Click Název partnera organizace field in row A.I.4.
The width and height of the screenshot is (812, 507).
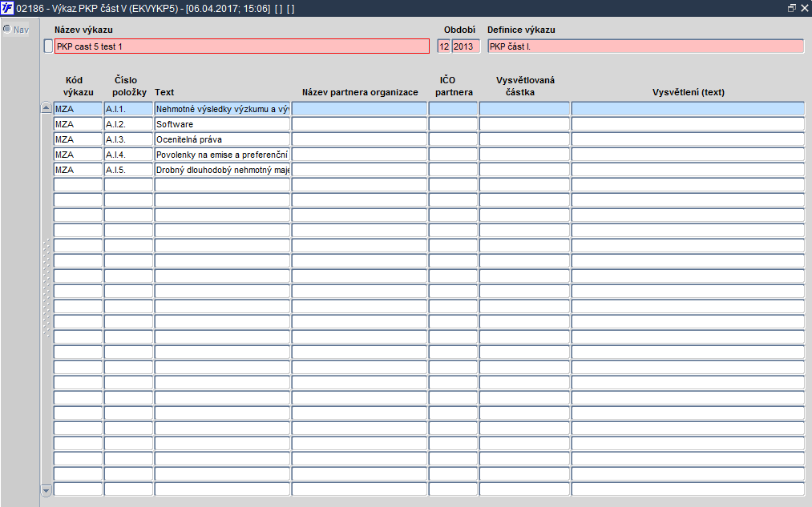(x=359, y=154)
